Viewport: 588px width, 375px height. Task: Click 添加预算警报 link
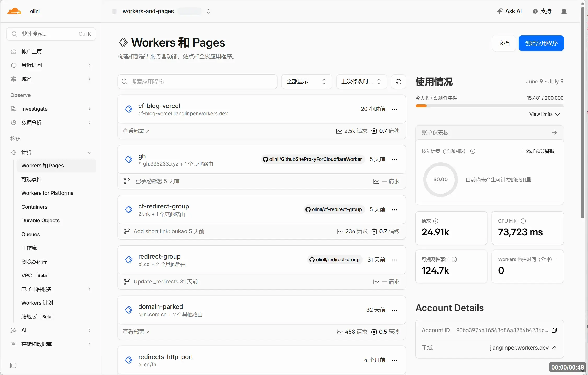[537, 151]
